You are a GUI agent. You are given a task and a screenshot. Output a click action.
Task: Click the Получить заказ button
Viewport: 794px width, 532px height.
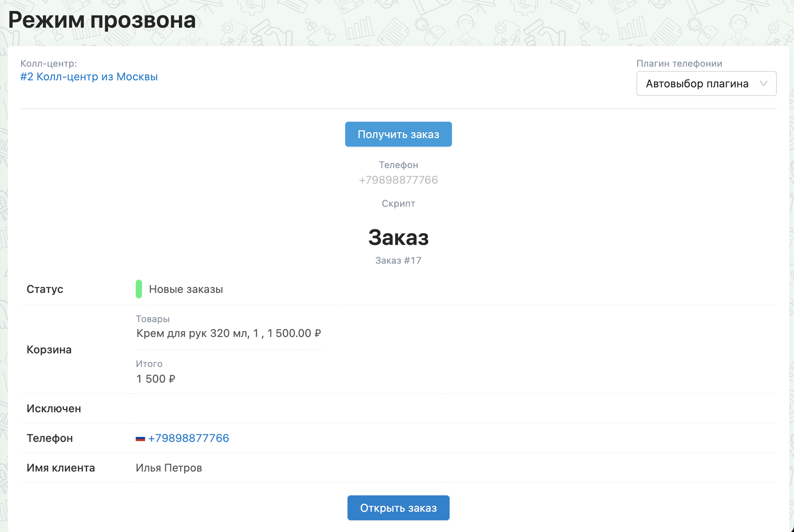(398, 134)
